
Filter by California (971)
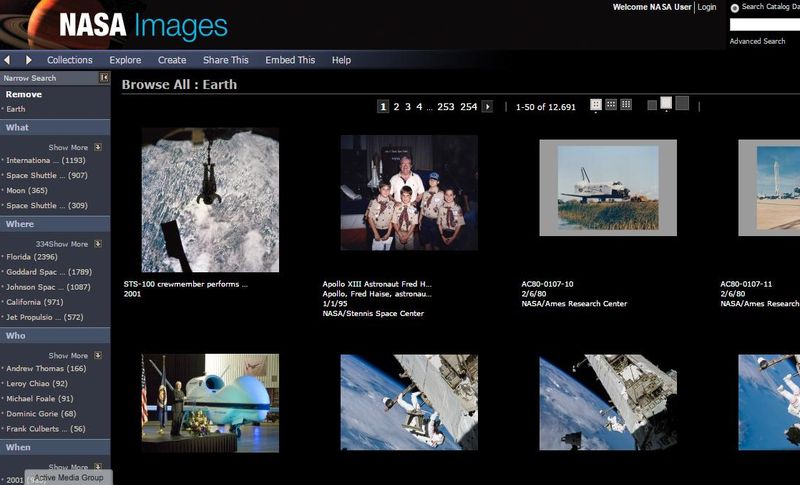point(35,302)
